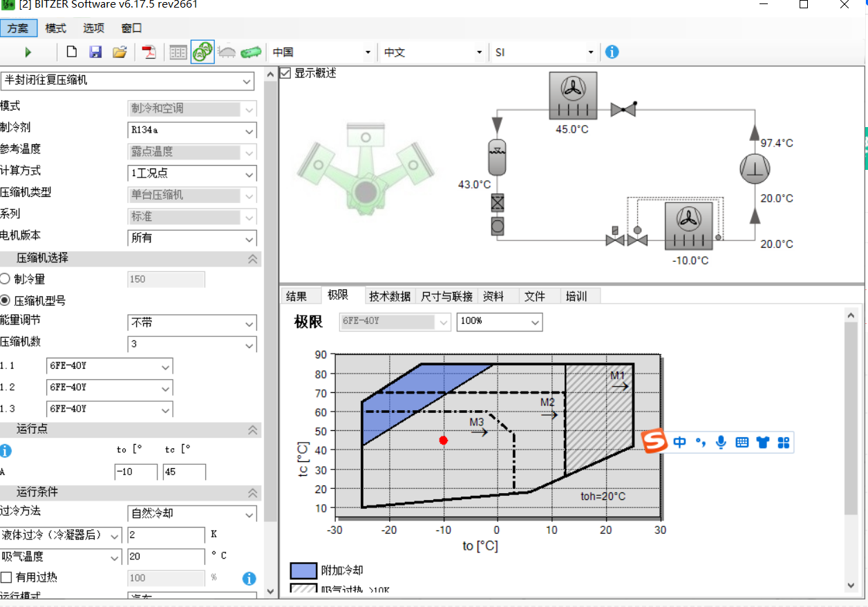The width and height of the screenshot is (868, 607).
Task: Open the 1.2 compressor model dropdown
Action: click(x=109, y=387)
